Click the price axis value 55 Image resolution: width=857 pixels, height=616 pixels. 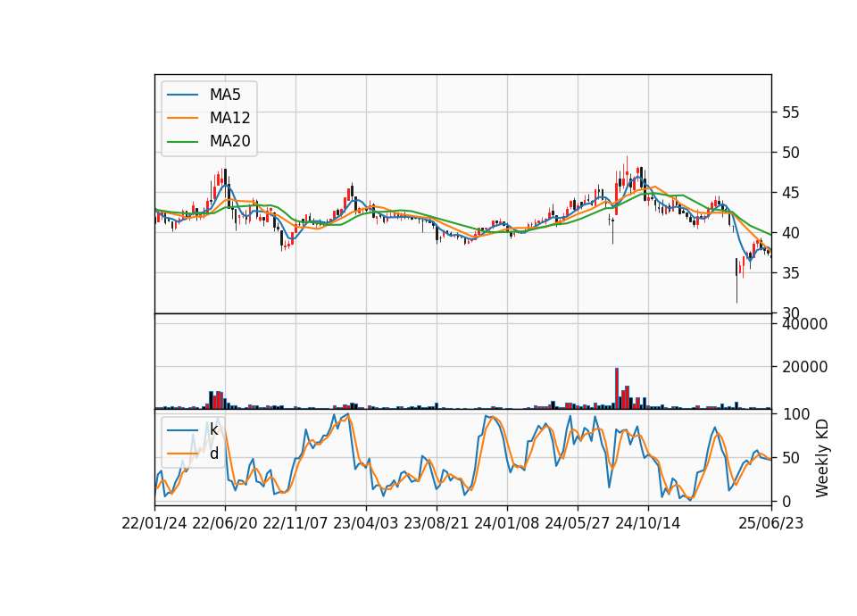coord(790,112)
